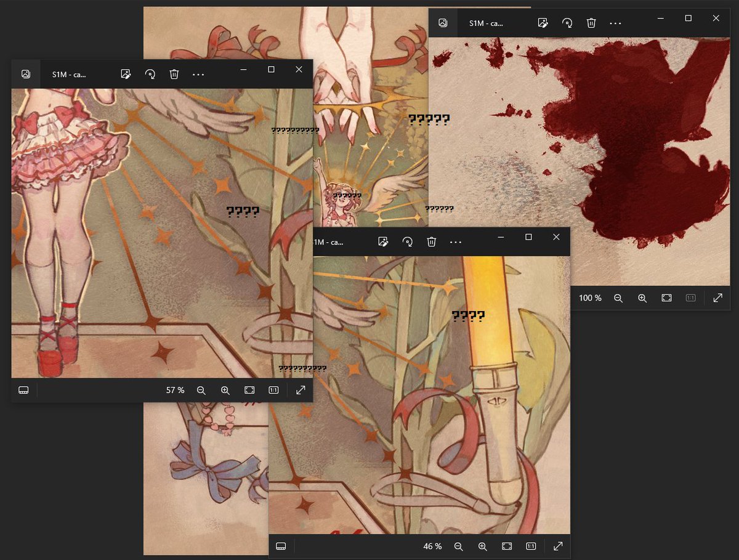Click the S1M title of the 46 % window
Screen dimensions: 739x560
point(328,242)
